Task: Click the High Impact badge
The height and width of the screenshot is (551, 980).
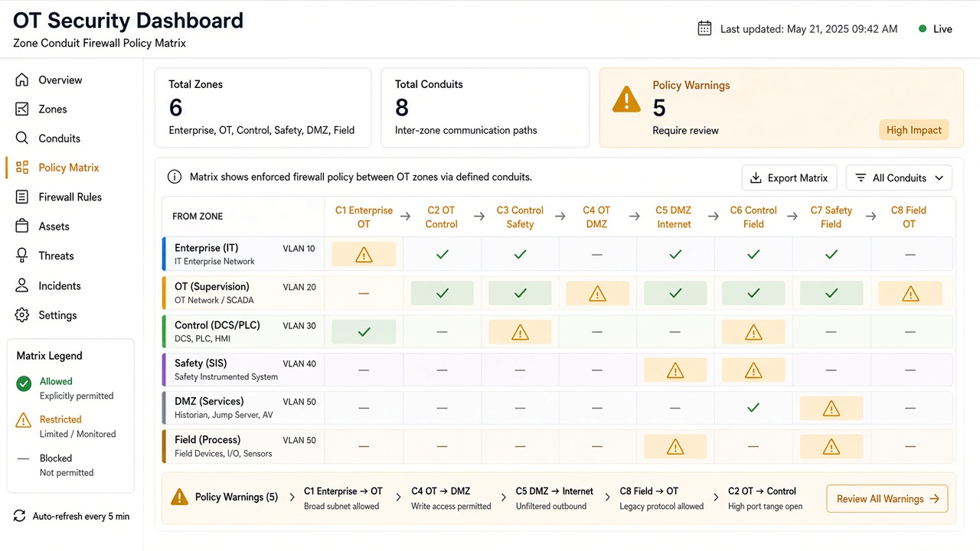Action: click(x=913, y=130)
